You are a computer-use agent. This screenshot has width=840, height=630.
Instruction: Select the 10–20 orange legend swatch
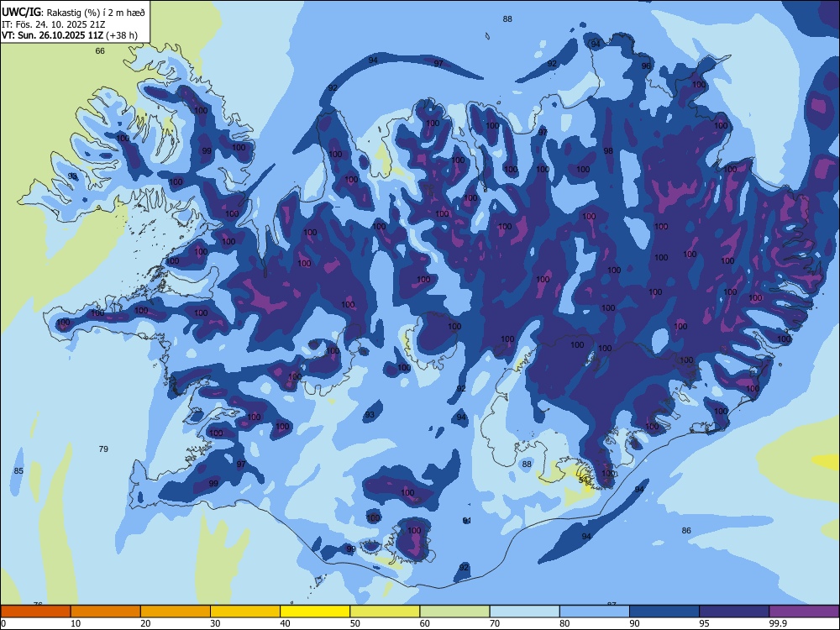(x=106, y=612)
